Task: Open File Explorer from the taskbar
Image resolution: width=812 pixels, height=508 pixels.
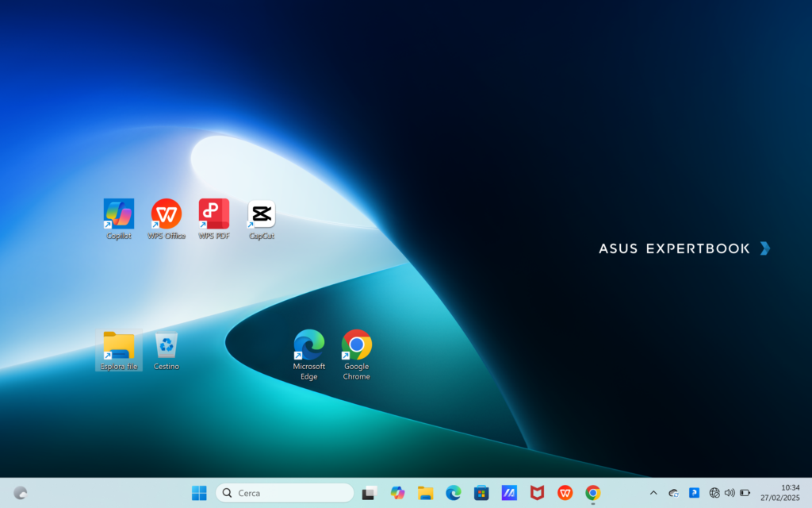Action: pos(426,493)
